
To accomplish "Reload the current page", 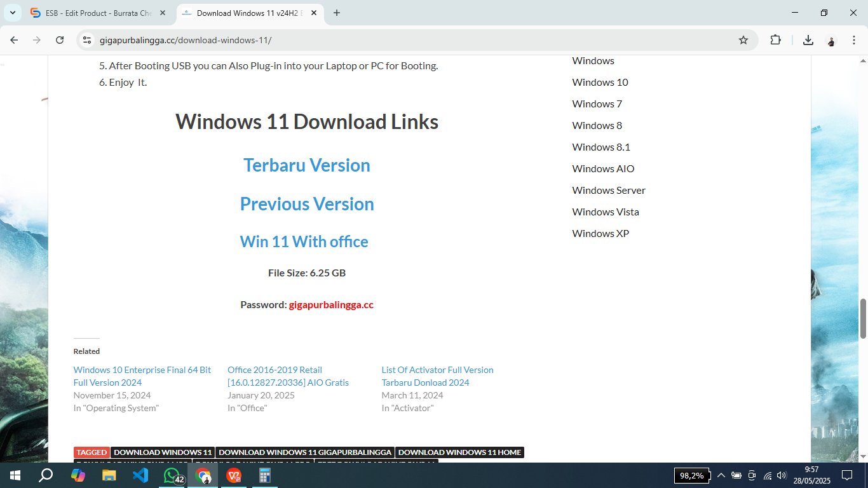I will pos(60,40).
